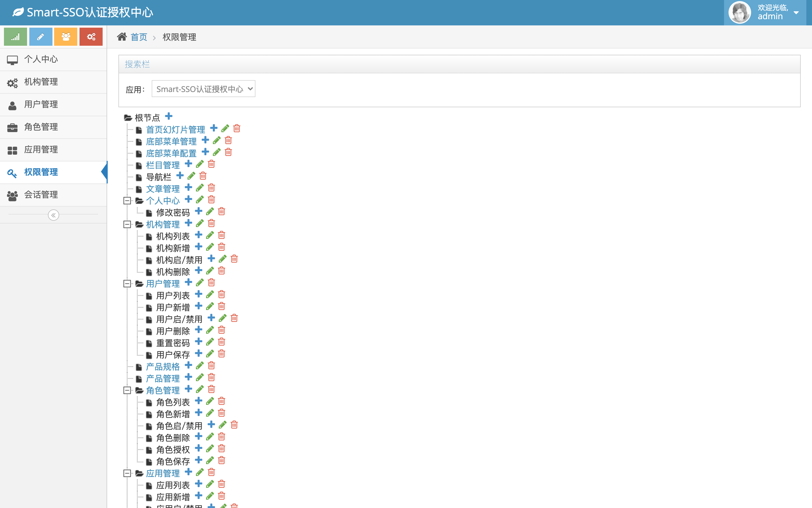Screen dimensions: 812x508
Task: Collapse the 应用管理 tree node
Action: point(127,473)
